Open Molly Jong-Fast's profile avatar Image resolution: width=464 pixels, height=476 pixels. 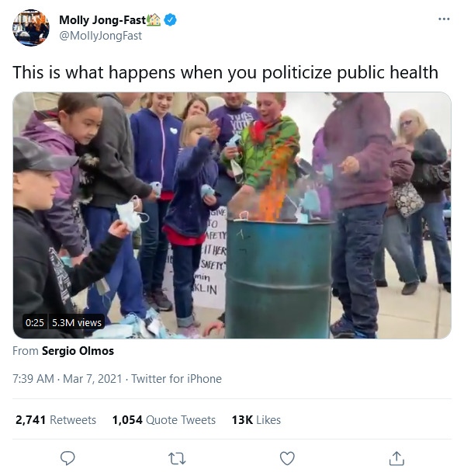[31, 28]
